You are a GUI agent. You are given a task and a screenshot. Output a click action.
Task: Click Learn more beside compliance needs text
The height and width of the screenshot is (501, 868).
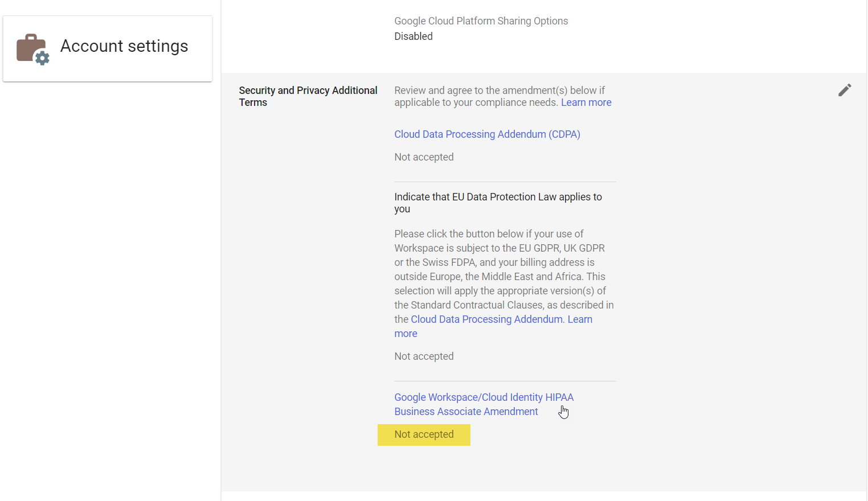tap(586, 102)
